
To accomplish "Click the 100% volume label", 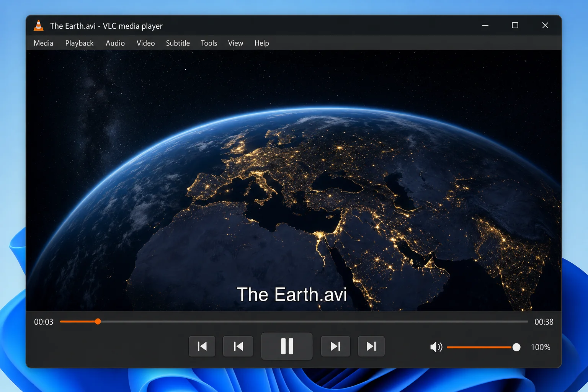I will [x=541, y=347].
